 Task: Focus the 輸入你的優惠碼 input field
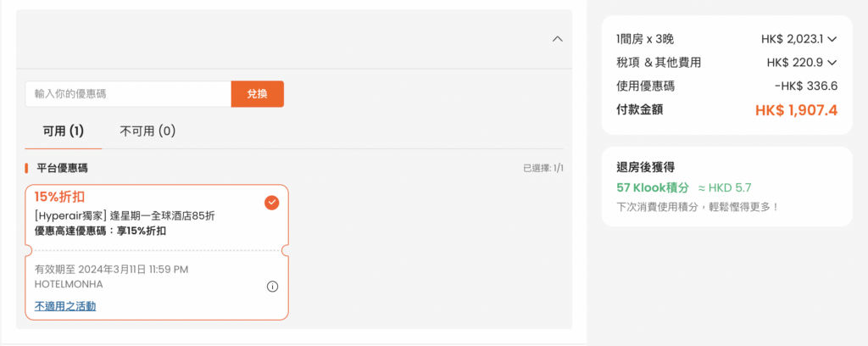[x=128, y=94]
